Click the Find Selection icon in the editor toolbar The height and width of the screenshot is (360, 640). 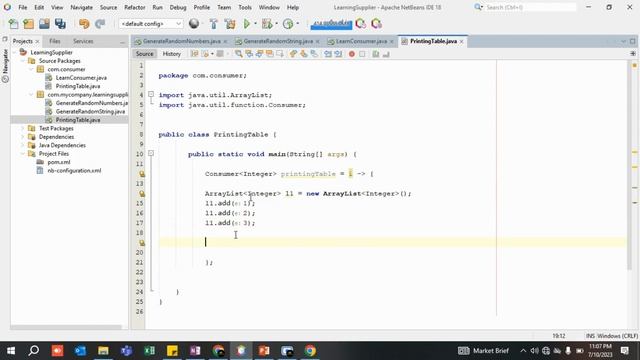[238, 54]
